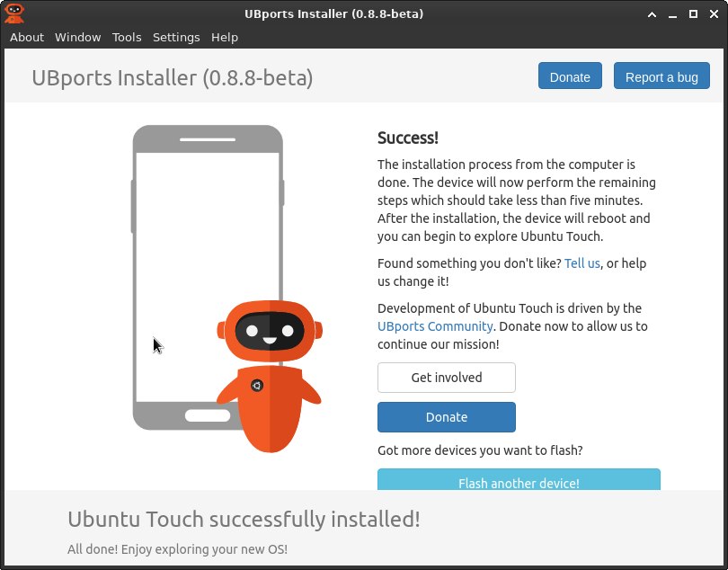Click the Report a bug button
The height and width of the screenshot is (570, 728).
click(x=661, y=76)
